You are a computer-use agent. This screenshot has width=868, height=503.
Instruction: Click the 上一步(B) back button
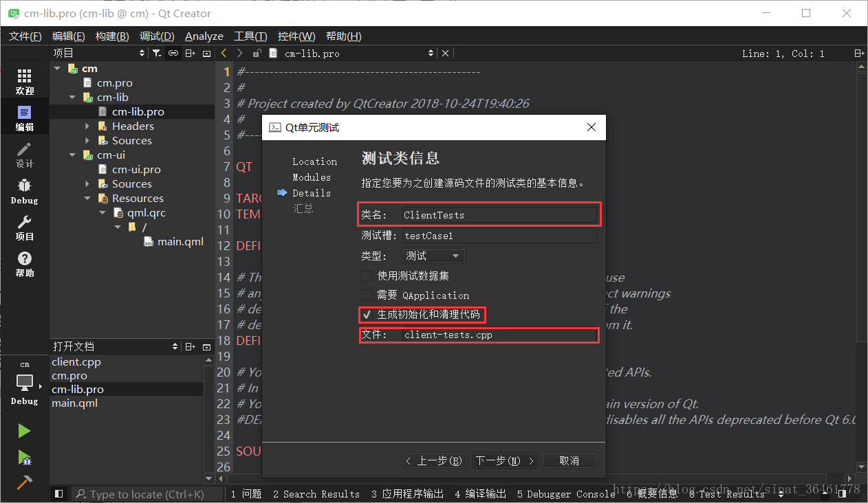coord(435,460)
